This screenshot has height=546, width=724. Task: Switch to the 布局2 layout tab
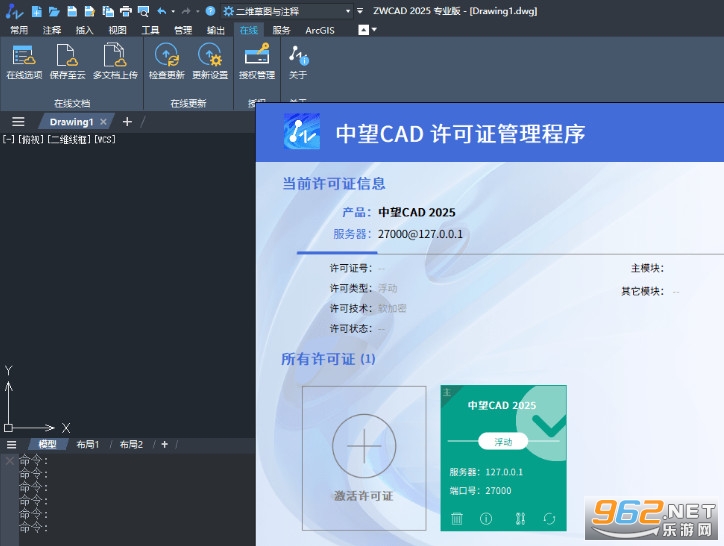[x=131, y=444]
